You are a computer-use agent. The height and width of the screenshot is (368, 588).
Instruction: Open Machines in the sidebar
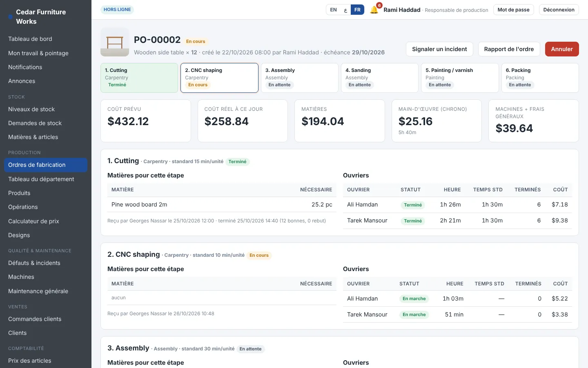pos(46,277)
